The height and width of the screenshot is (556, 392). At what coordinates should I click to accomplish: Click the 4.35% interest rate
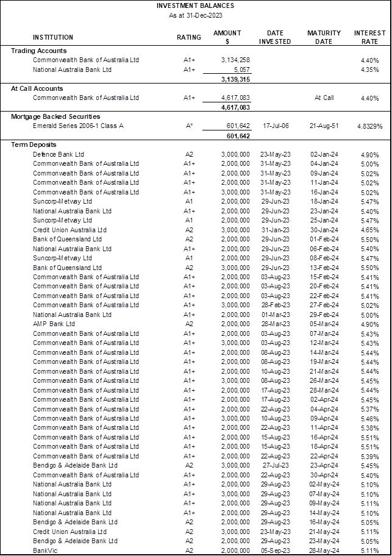point(369,70)
